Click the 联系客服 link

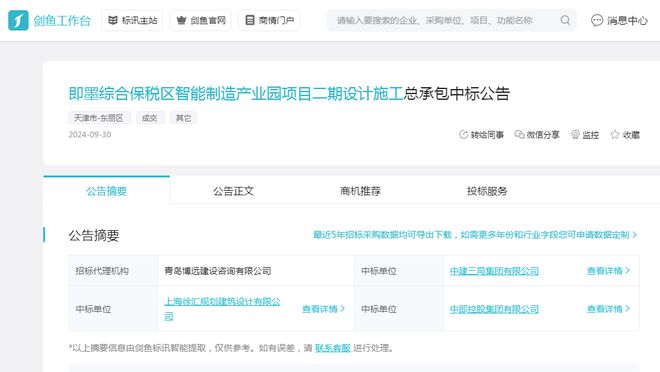pos(333,348)
